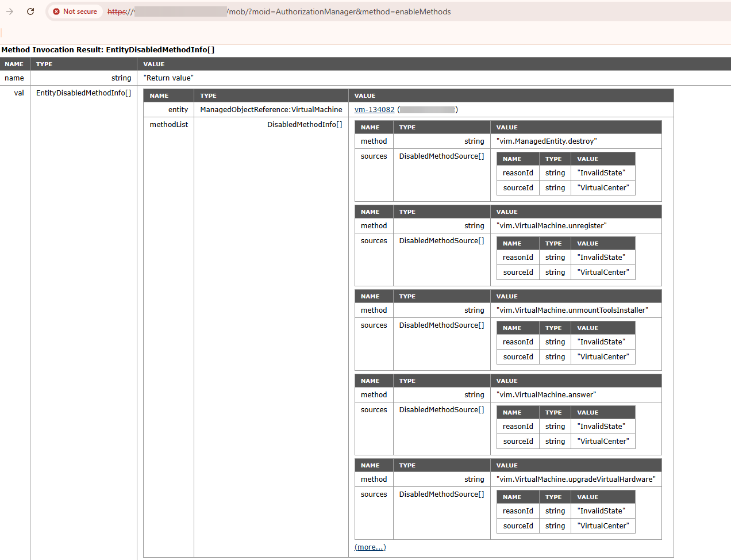The height and width of the screenshot is (560, 731).
Task: Click the val row name cell
Action: coord(19,93)
